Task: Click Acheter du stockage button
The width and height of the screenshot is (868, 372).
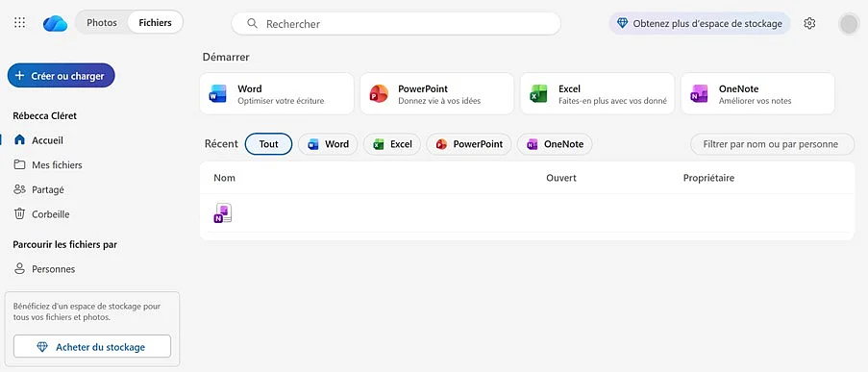Action: (x=92, y=347)
